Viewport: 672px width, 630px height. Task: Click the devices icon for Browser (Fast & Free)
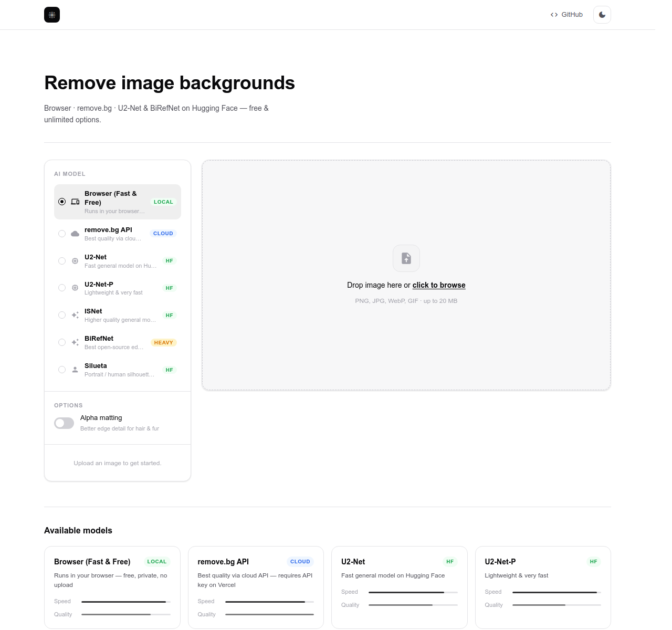pos(75,202)
